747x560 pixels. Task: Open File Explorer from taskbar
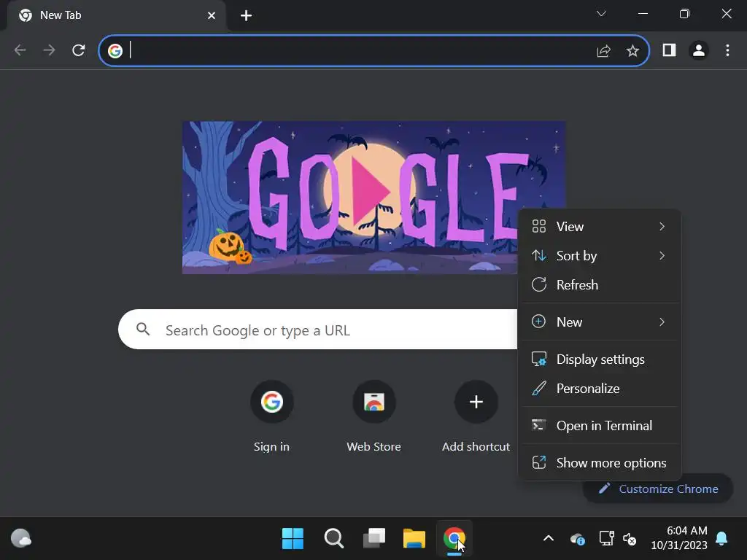point(414,539)
